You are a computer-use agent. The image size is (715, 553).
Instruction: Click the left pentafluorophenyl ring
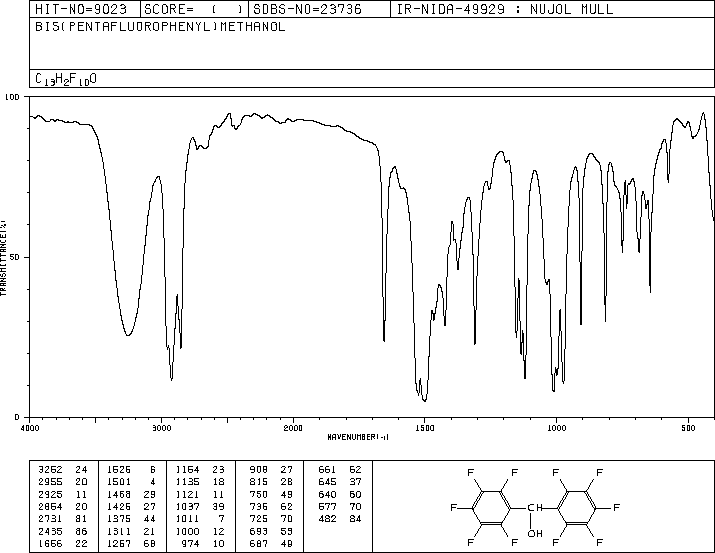point(490,507)
